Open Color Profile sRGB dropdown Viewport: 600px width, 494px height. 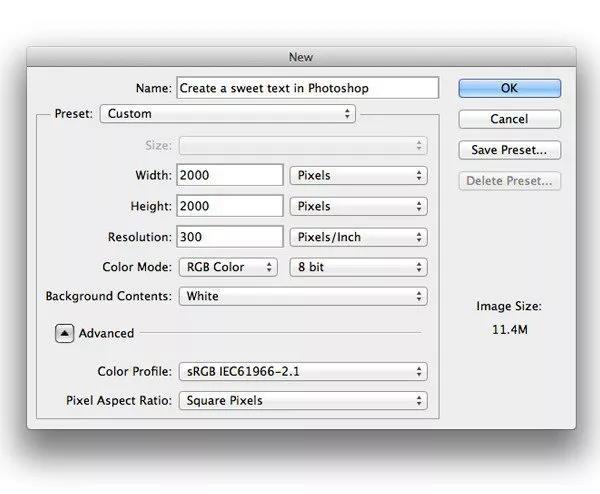pyautogui.click(x=302, y=372)
